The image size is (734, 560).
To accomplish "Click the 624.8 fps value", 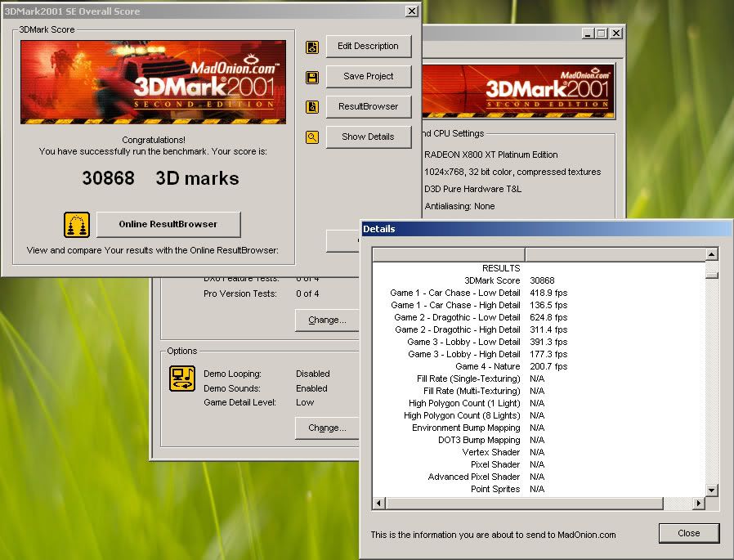I will click(x=548, y=317).
